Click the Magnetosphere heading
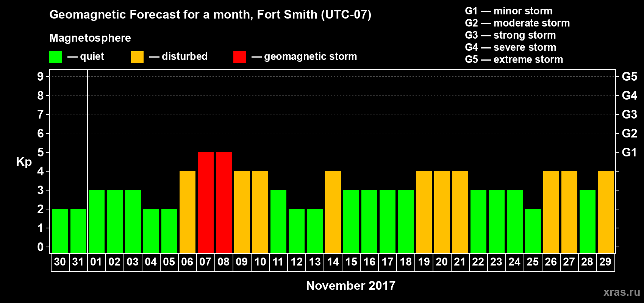The width and height of the screenshot is (644, 303). point(90,38)
